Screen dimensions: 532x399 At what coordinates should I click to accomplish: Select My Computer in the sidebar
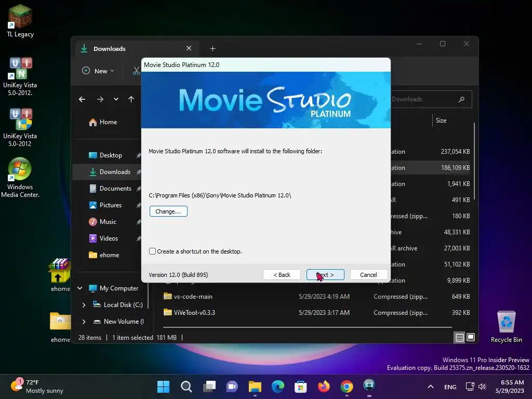point(113,288)
